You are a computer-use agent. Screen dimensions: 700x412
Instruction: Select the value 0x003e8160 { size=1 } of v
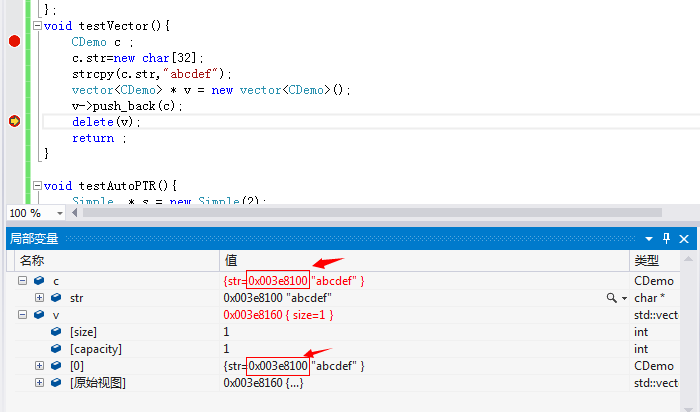tap(278, 315)
